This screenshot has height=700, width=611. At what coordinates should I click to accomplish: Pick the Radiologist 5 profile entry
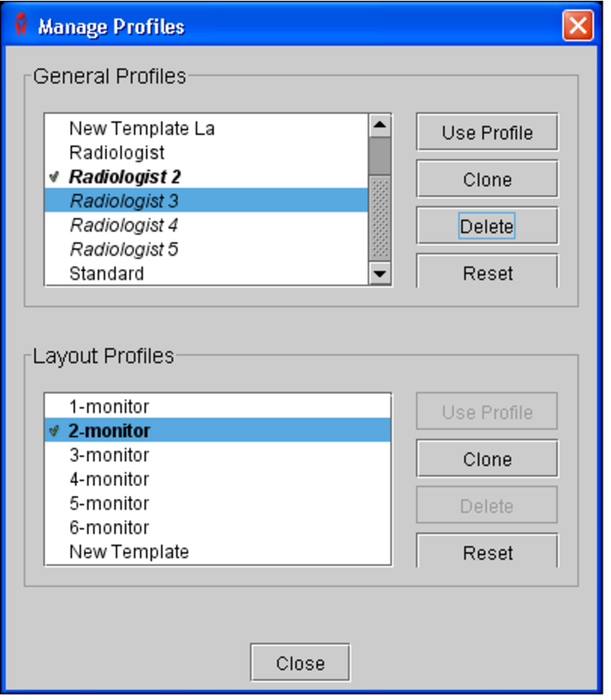(x=124, y=250)
